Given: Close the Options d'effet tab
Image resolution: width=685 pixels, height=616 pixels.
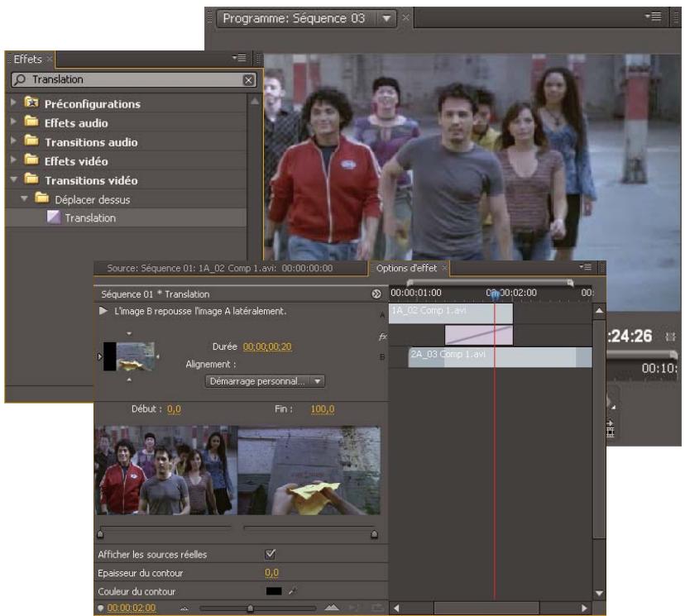Looking at the screenshot, I should (x=444, y=268).
